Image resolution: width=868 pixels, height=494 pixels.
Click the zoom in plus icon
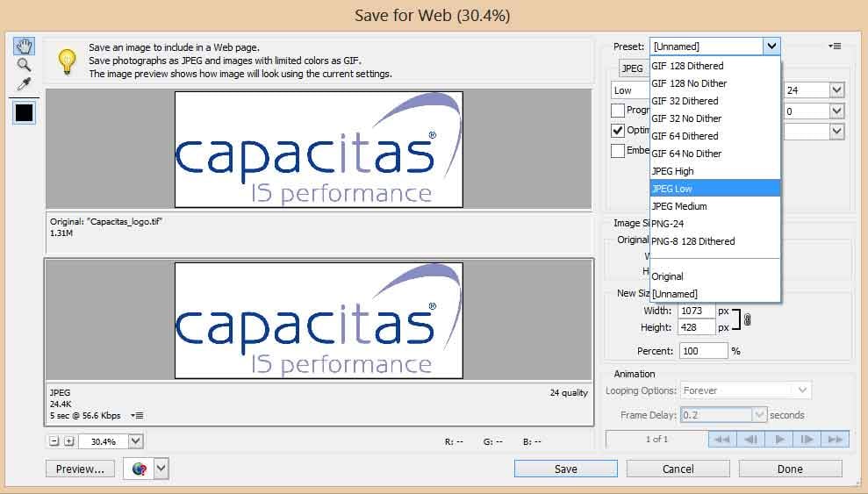click(x=68, y=440)
